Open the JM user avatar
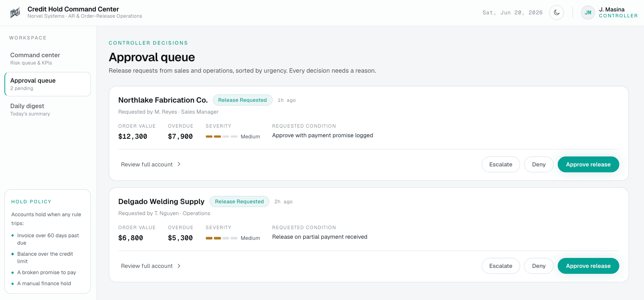 pyautogui.click(x=588, y=13)
